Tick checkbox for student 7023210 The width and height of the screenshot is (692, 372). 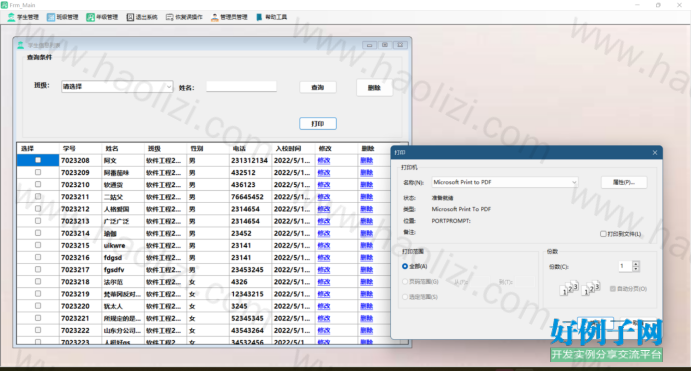38,184
